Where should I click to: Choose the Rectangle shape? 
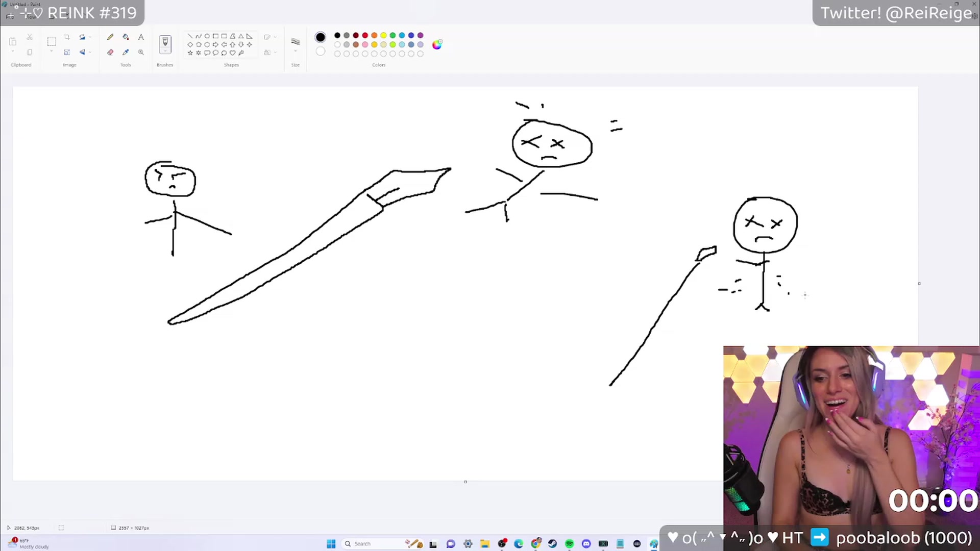(215, 36)
